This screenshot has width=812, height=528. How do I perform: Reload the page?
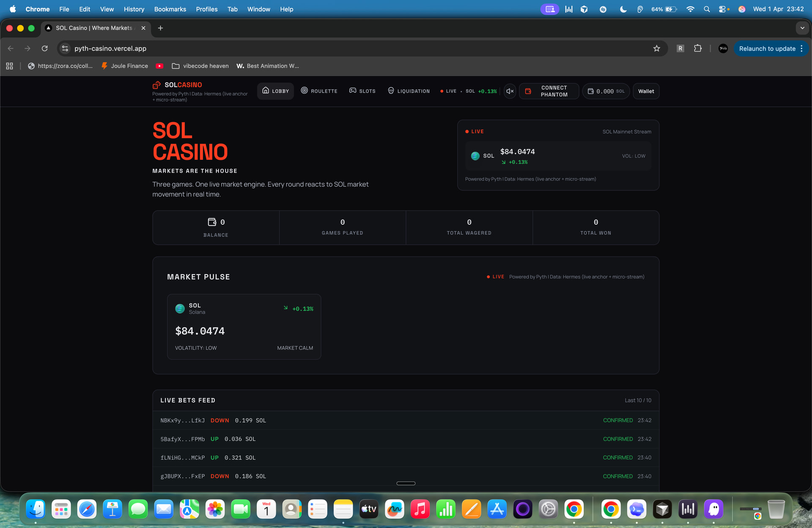(x=44, y=49)
